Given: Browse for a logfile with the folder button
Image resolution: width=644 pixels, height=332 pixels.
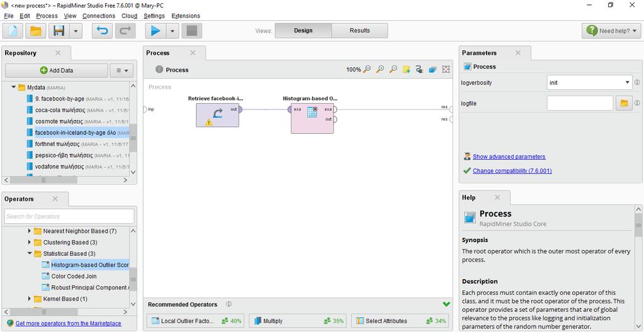Looking at the screenshot, I should (624, 103).
